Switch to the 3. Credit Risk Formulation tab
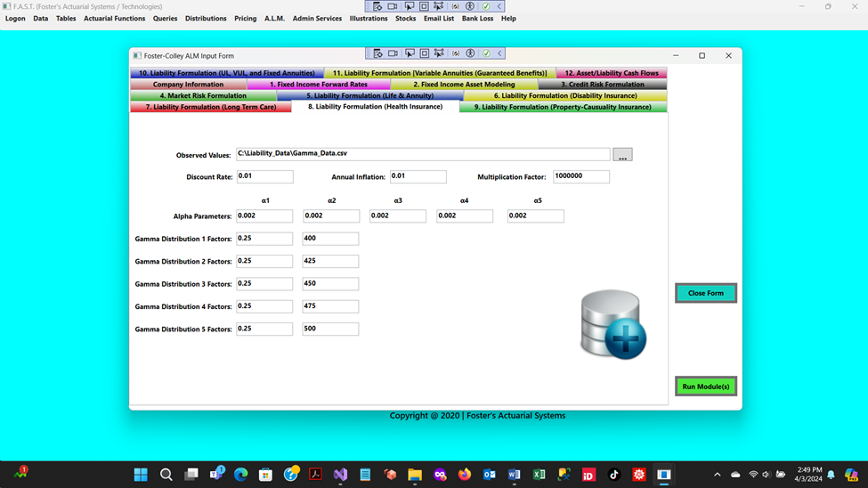 coord(602,85)
